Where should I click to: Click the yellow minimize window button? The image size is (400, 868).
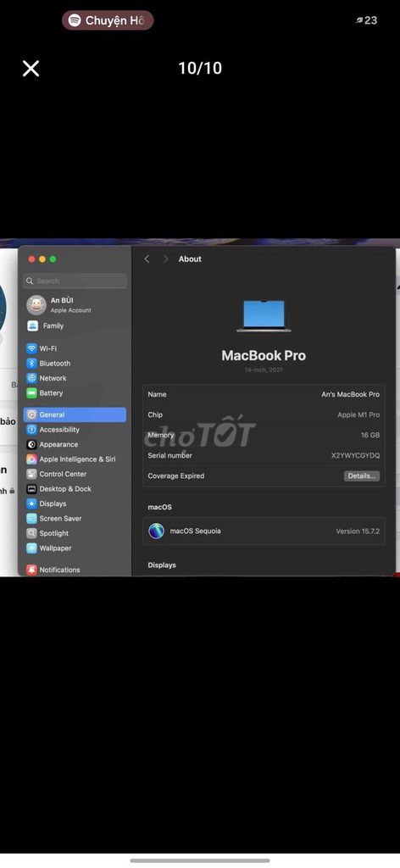(x=42, y=259)
